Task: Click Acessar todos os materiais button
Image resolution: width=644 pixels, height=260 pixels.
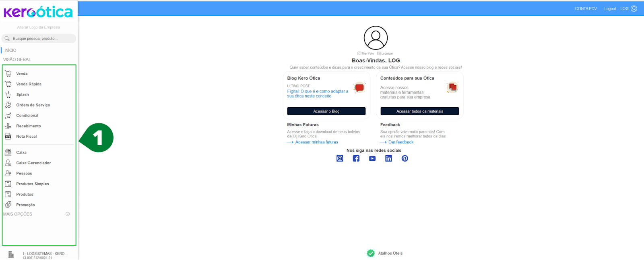Action: [420, 111]
